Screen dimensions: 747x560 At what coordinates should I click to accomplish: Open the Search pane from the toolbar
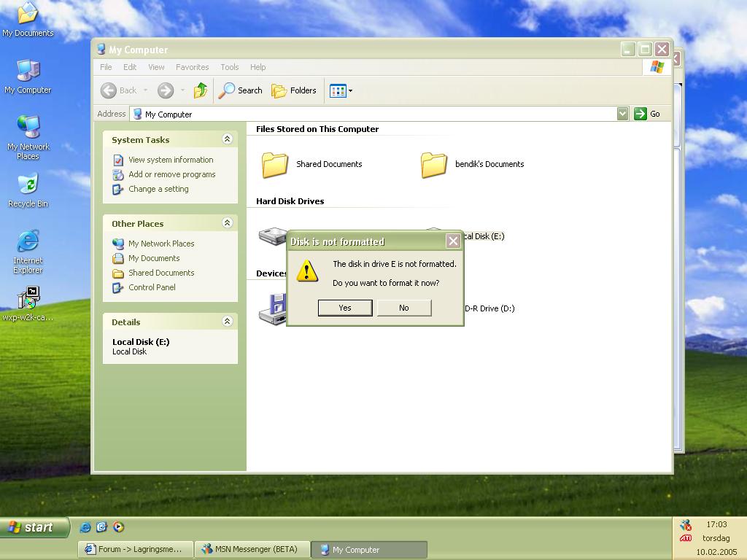click(x=241, y=90)
